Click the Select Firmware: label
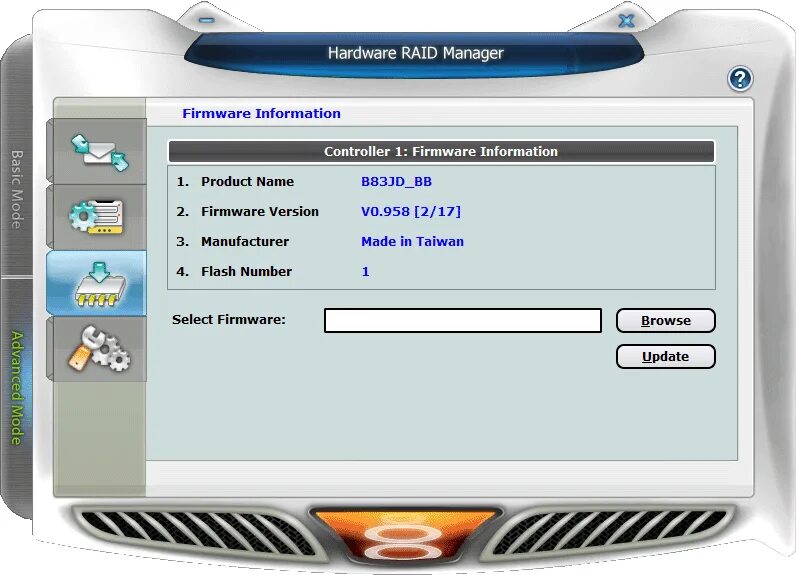Image resolution: width=796 pixels, height=575 pixels. pyautogui.click(x=229, y=319)
